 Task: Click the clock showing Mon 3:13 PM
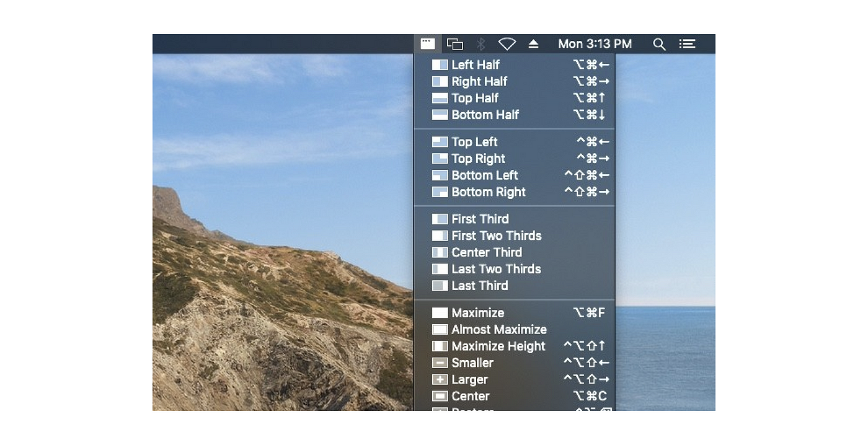point(595,44)
